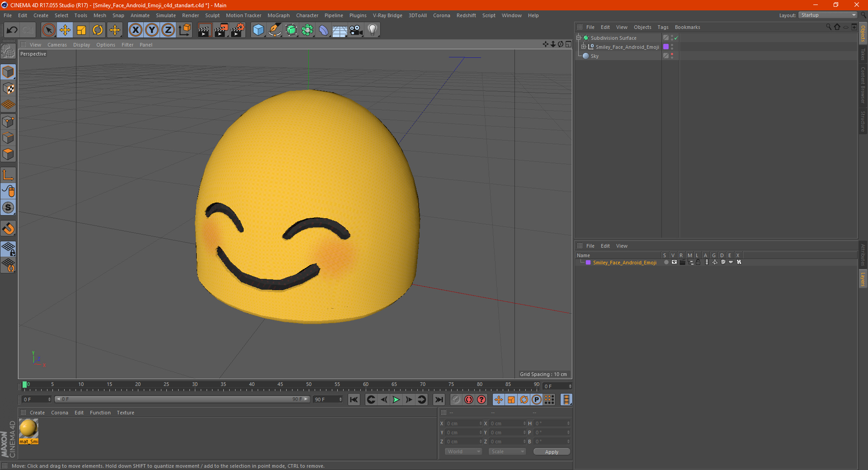Viewport: 868px width, 470px height.
Task: Activate the Scale tool
Action: [x=81, y=30]
